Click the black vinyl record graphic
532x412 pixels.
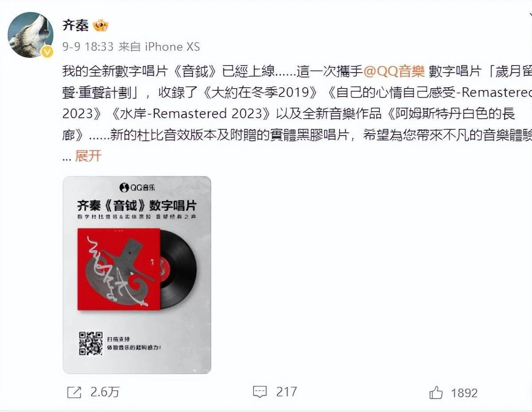click(x=178, y=269)
